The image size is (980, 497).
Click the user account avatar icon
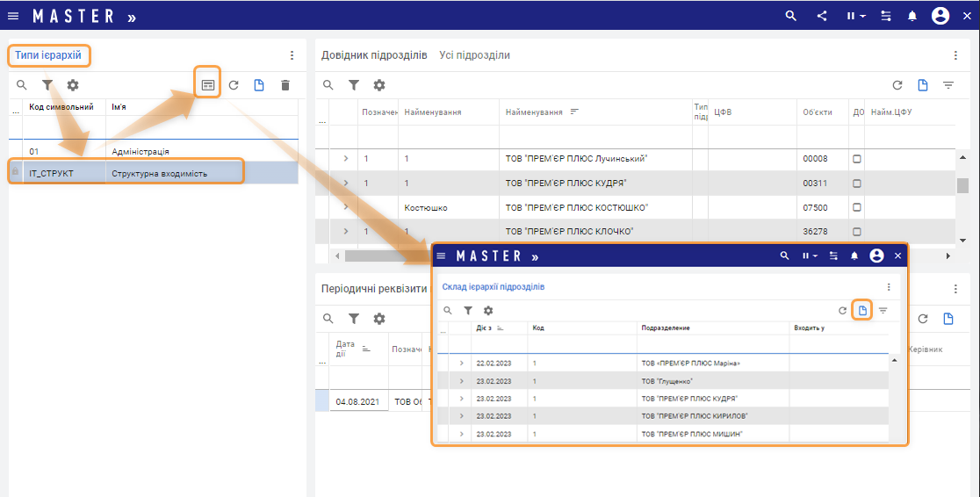coord(940,16)
